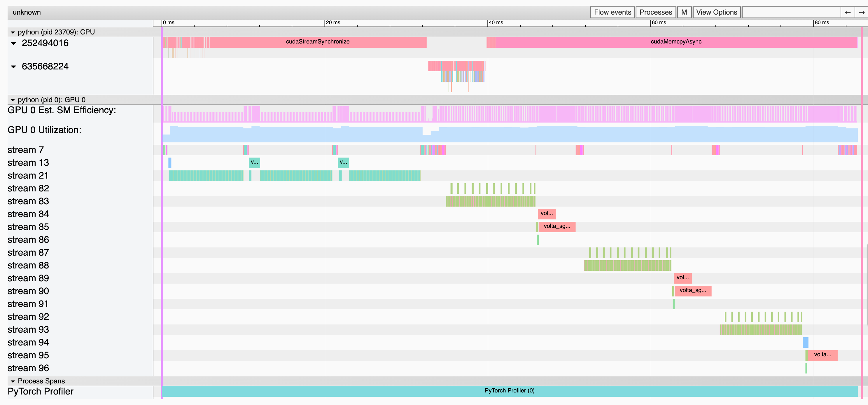This screenshot has width=868, height=405.
Task: Select the cudaMemcpyAsync slice
Action: 675,42
